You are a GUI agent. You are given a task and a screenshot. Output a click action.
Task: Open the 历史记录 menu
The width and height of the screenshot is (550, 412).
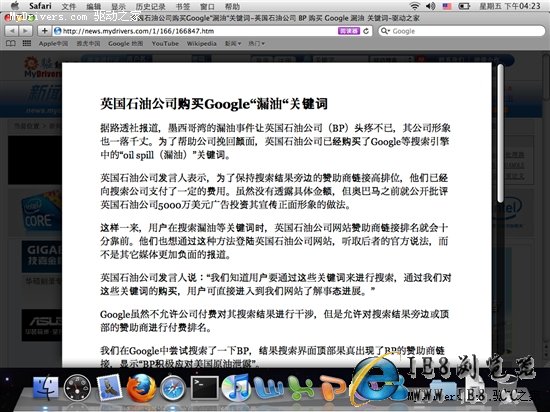coord(150,6)
